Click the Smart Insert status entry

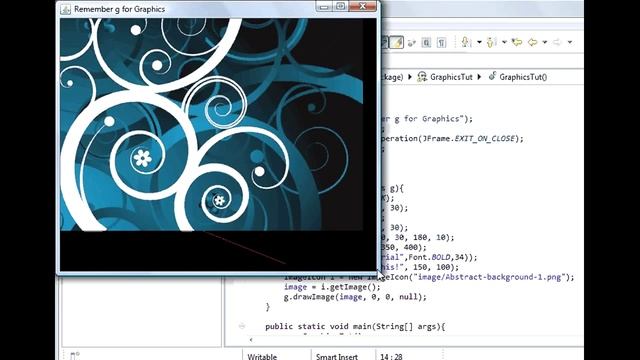pos(337,356)
